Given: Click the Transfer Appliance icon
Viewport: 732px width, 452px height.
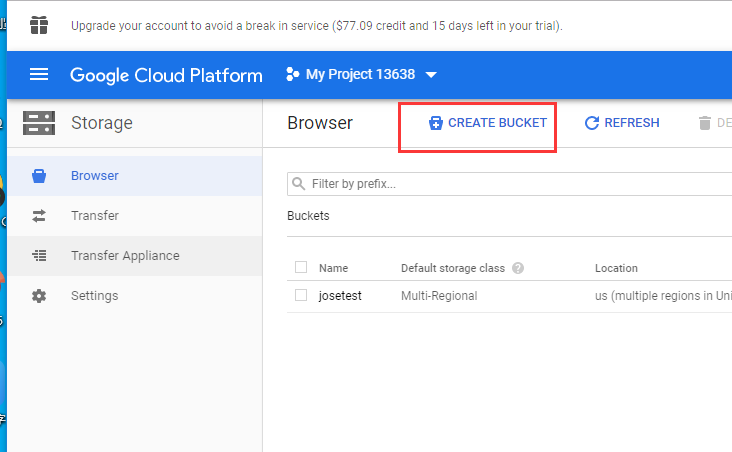Looking at the screenshot, I should pyautogui.click(x=39, y=255).
